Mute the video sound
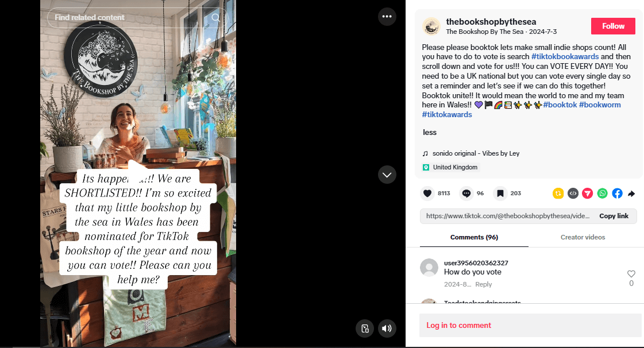 tap(387, 328)
